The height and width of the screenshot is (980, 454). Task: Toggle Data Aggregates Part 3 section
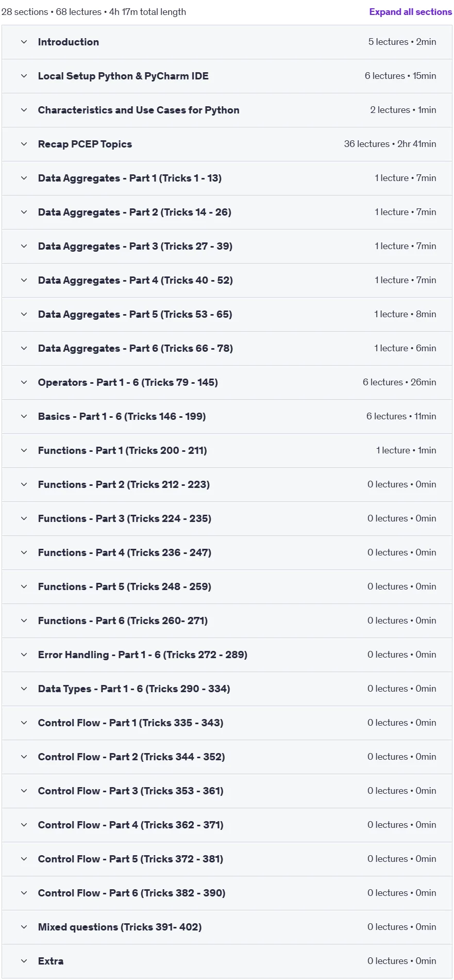click(227, 247)
